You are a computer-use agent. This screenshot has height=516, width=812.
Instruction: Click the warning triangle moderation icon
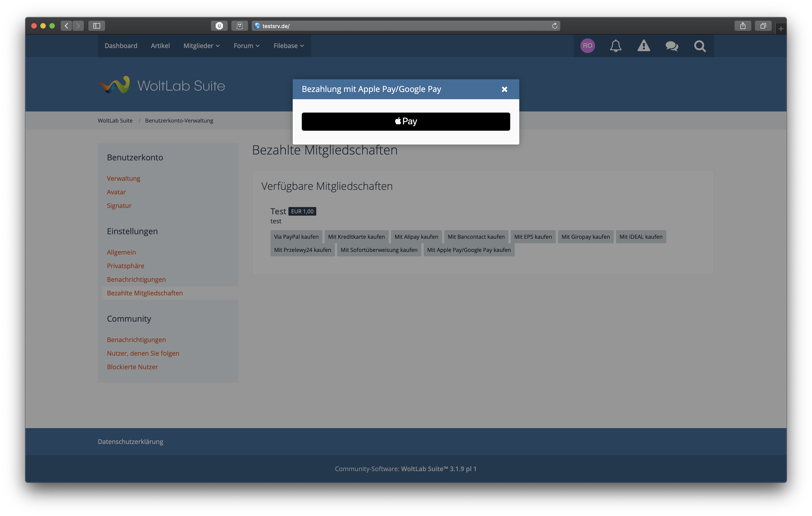coord(643,46)
